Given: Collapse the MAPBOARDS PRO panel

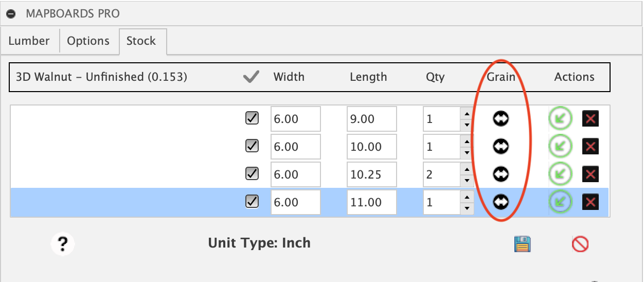Looking at the screenshot, I should 10,14.
